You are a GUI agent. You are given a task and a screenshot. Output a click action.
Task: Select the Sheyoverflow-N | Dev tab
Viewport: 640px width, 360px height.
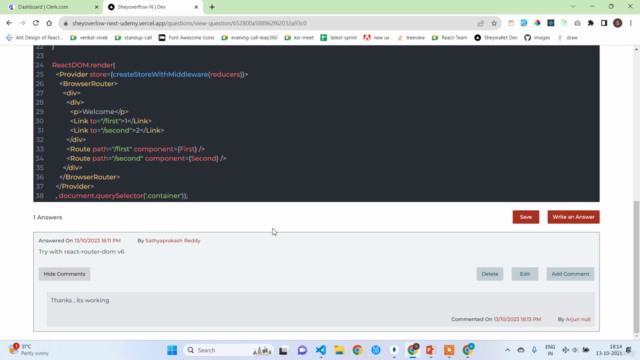pyautogui.click(x=153, y=7)
